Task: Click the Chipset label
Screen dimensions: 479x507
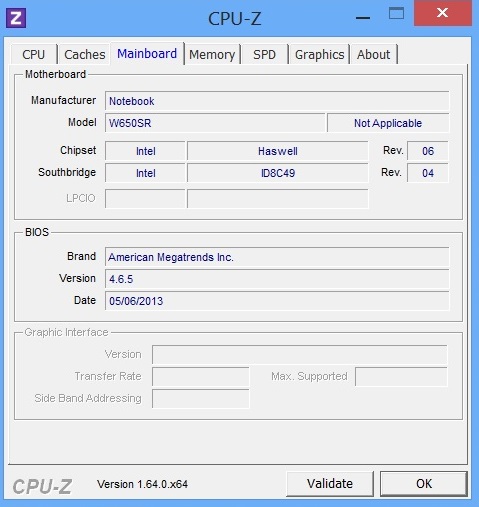Action: coord(78,150)
